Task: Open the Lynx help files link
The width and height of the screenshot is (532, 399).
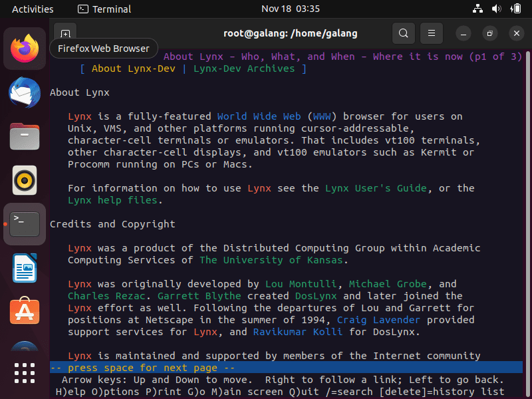Action: pos(112,200)
